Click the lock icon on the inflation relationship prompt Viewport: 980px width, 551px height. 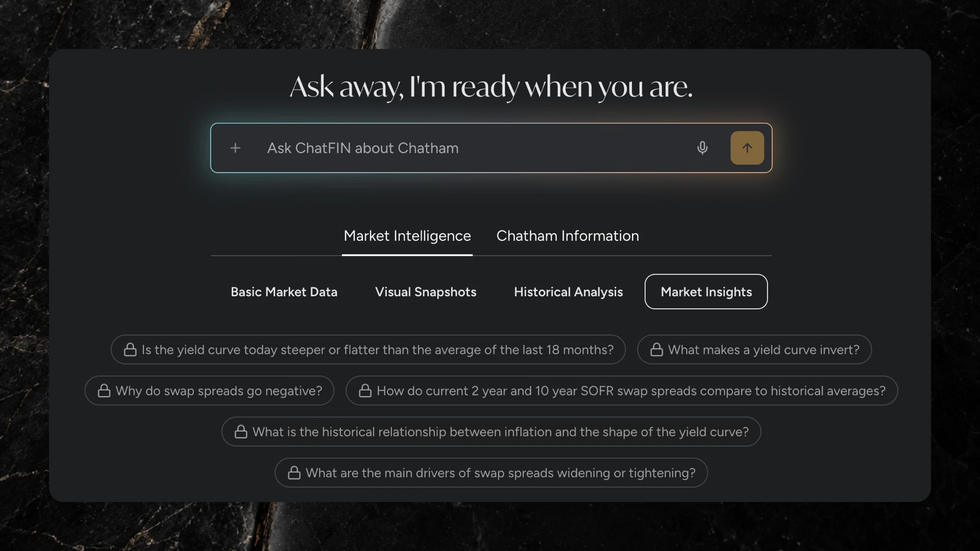pyautogui.click(x=241, y=432)
